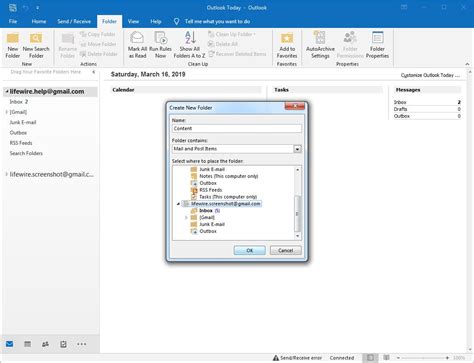Open the Home tab
The height and width of the screenshot is (363, 474).
tap(39, 21)
